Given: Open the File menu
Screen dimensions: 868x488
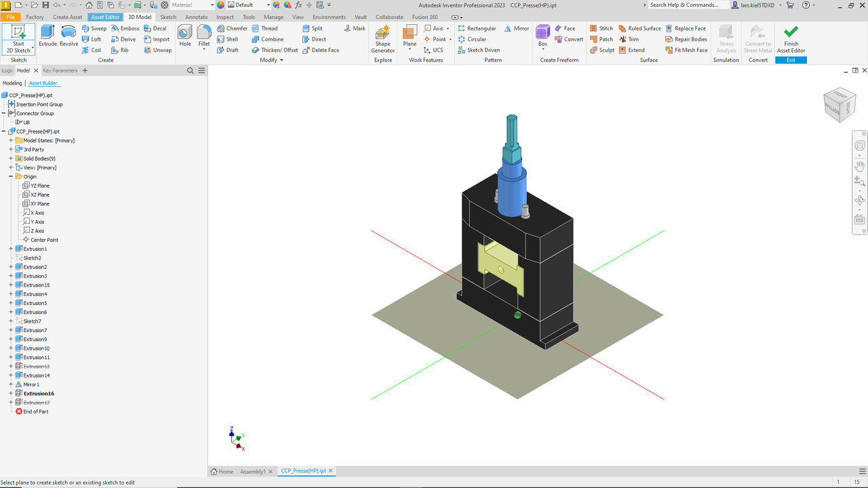Looking at the screenshot, I should pyautogui.click(x=10, y=17).
